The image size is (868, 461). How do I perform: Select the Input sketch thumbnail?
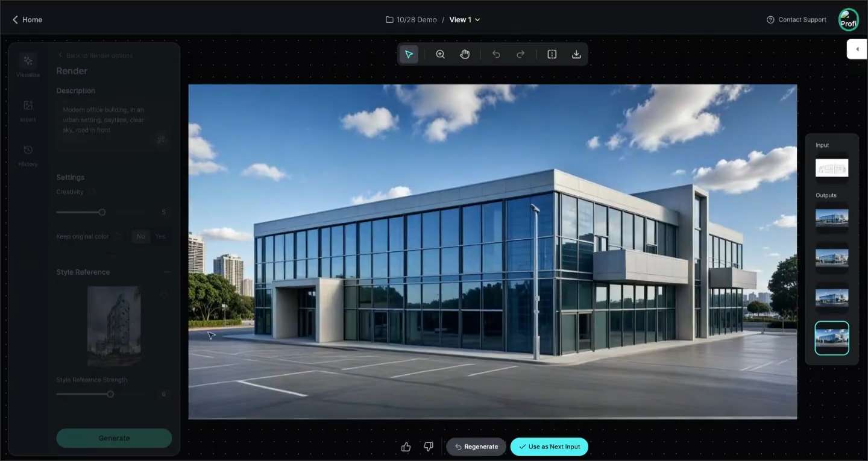click(x=832, y=168)
